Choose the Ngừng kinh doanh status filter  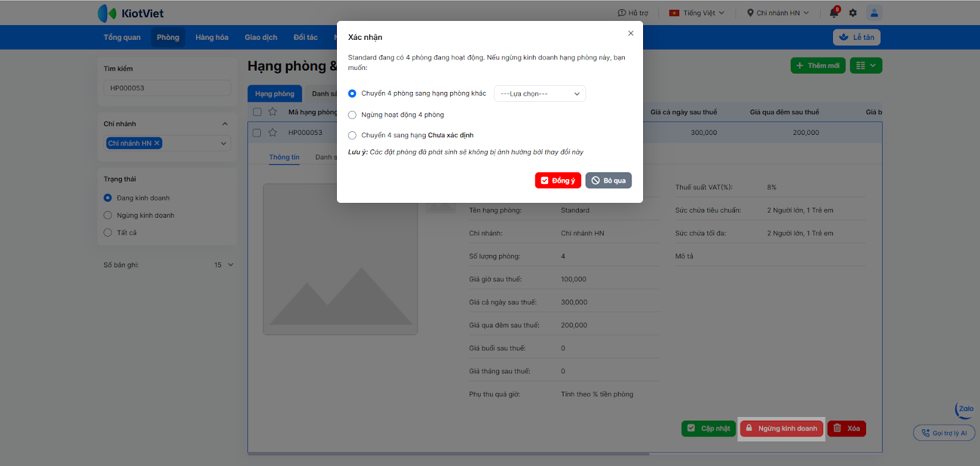tap(108, 215)
